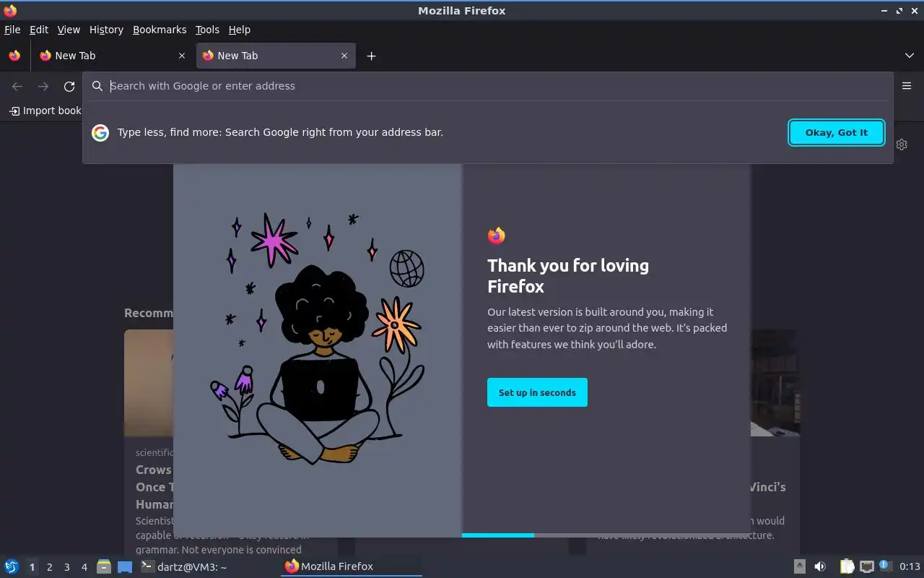Click the pinned Firefox tab icon

[x=14, y=56]
